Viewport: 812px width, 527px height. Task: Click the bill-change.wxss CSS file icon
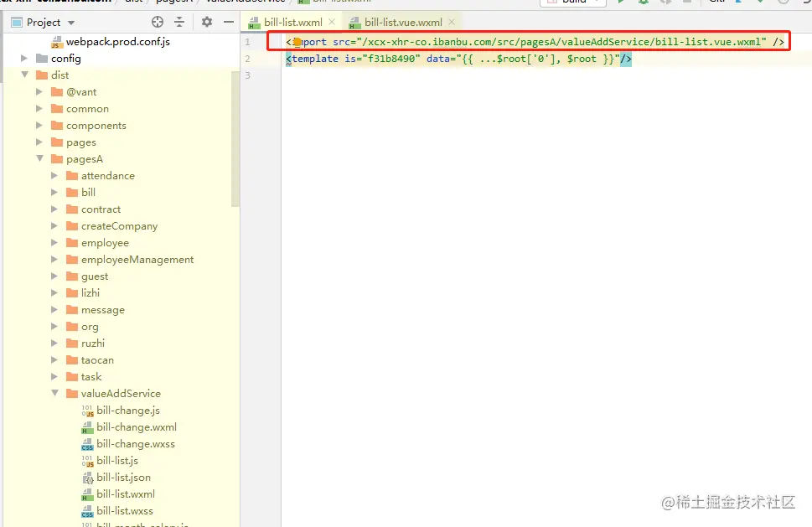[x=87, y=444]
